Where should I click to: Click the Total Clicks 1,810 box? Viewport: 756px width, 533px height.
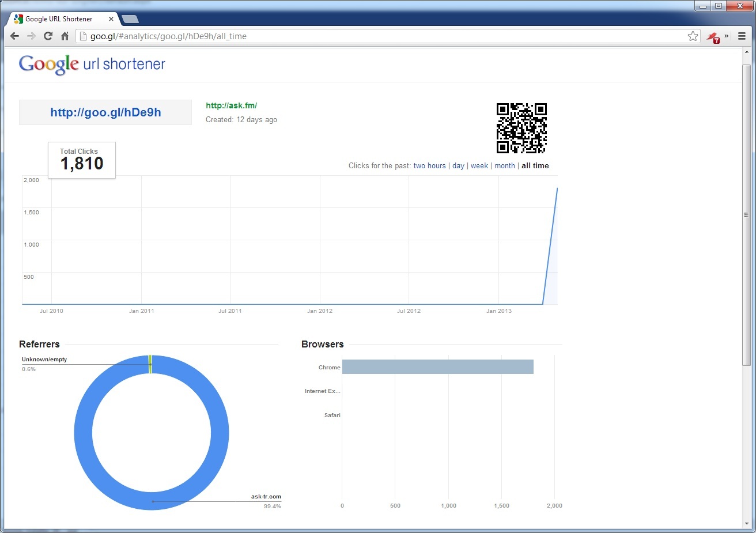82,160
